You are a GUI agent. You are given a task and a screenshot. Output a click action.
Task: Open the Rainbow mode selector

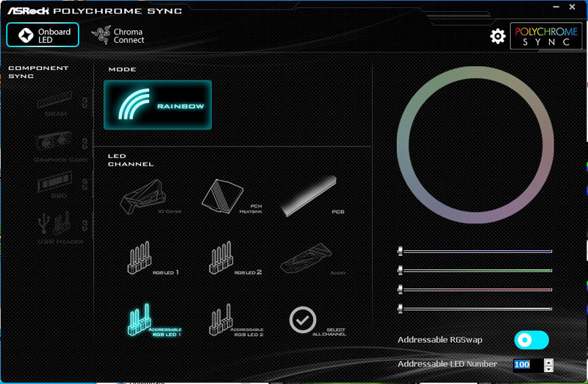[157, 104]
